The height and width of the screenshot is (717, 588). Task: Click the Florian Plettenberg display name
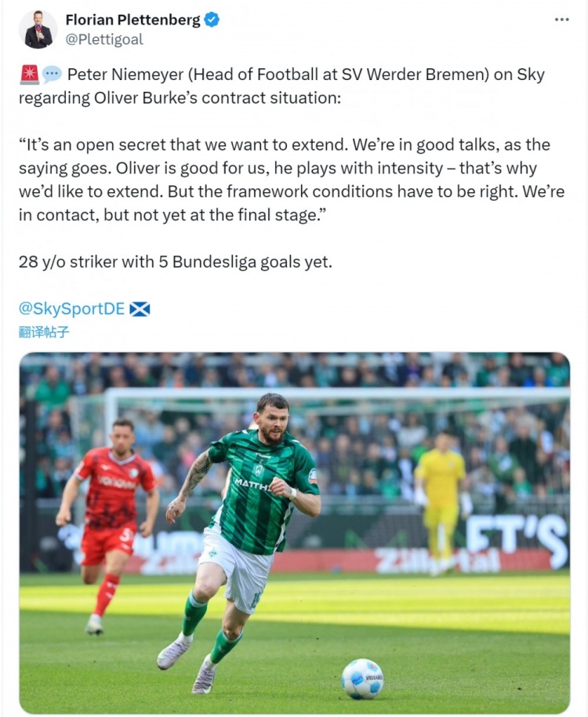pyautogui.click(x=133, y=20)
